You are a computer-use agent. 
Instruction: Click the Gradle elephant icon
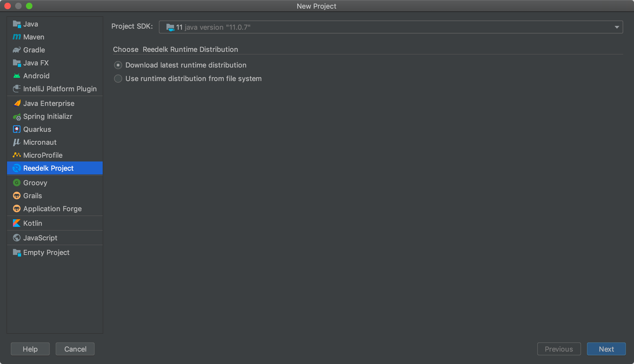coord(16,50)
